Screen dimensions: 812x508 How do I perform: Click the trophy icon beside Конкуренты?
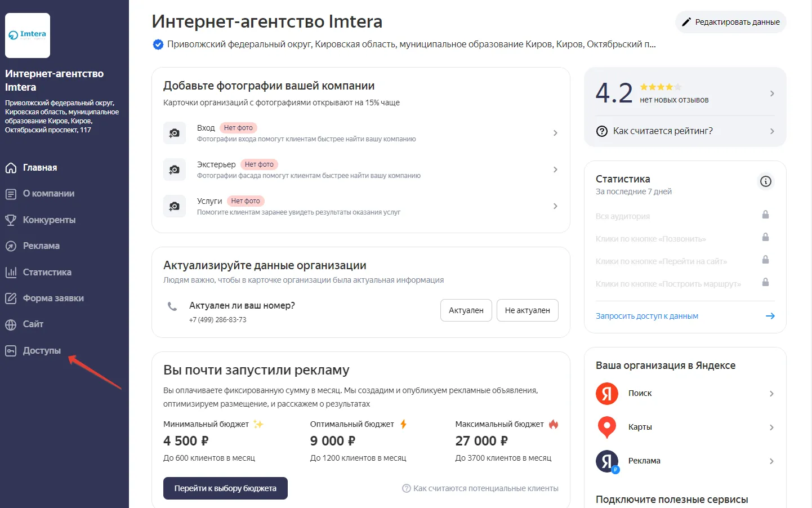pos(11,220)
